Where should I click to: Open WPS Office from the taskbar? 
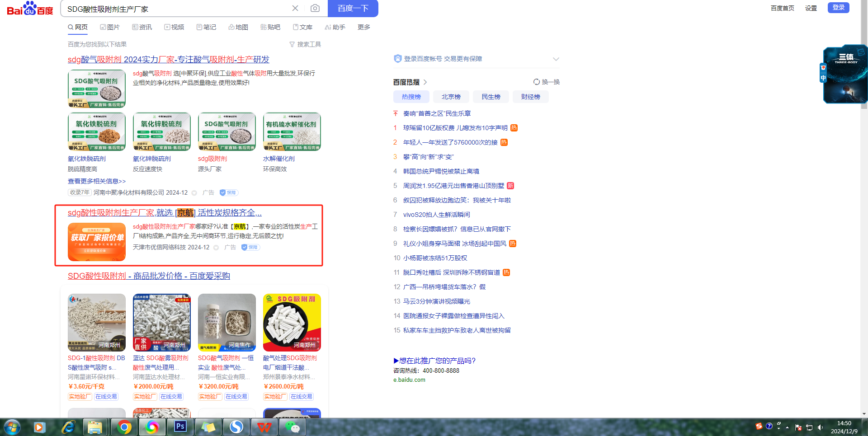(x=264, y=427)
